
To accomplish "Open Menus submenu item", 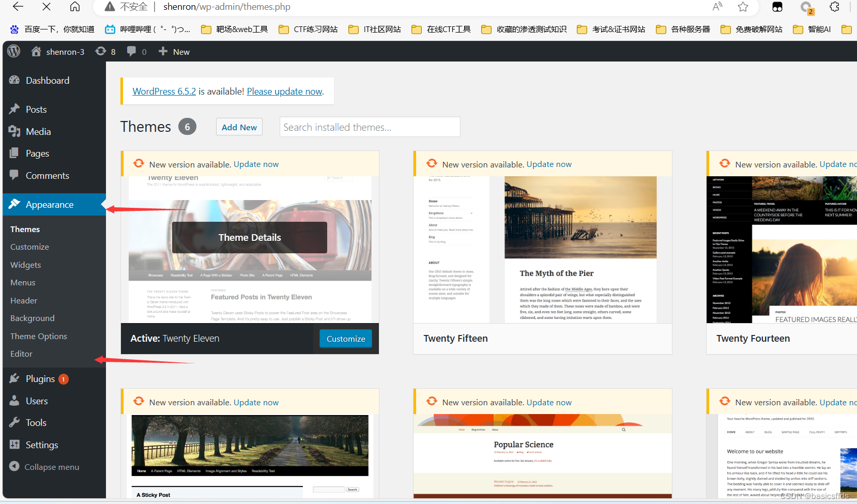I will click(x=23, y=283).
